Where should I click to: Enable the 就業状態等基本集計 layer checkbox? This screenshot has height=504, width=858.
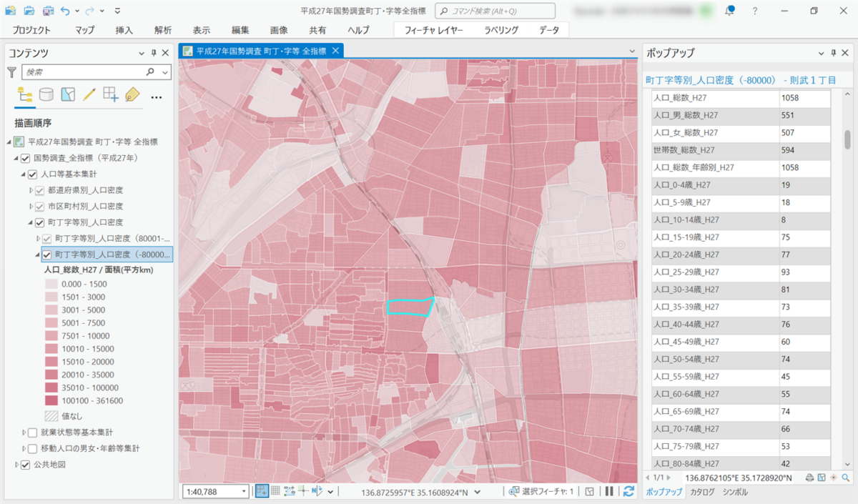pyautogui.click(x=32, y=433)
